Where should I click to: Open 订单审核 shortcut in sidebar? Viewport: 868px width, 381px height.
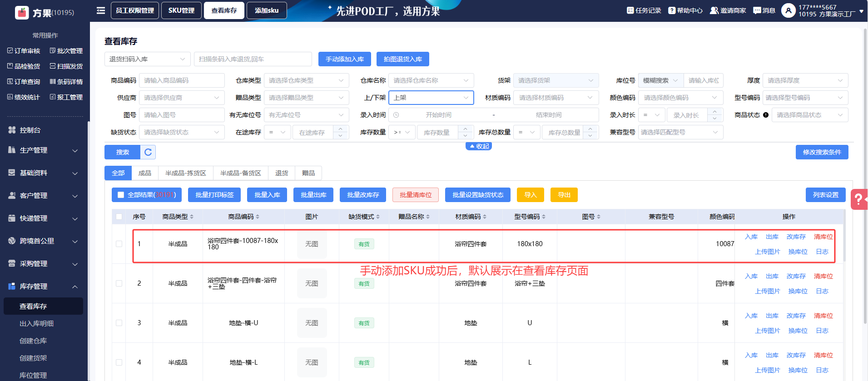tap(24, 51)
